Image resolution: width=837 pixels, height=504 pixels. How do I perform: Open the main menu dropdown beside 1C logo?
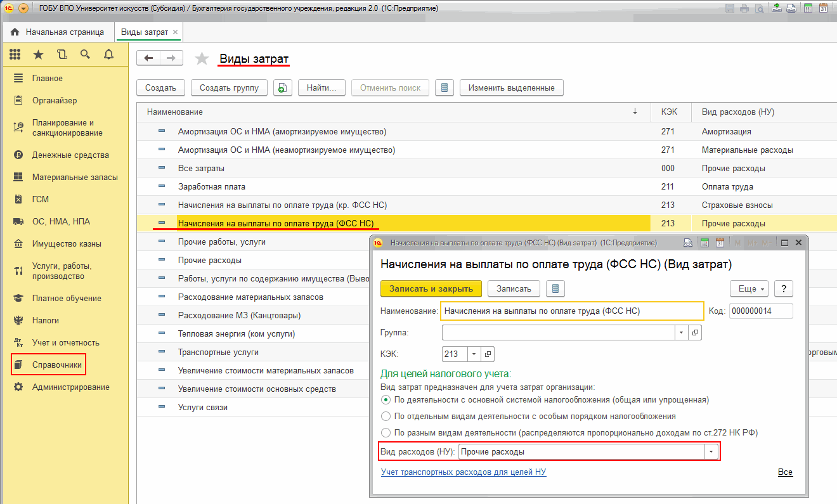(23, 8)
